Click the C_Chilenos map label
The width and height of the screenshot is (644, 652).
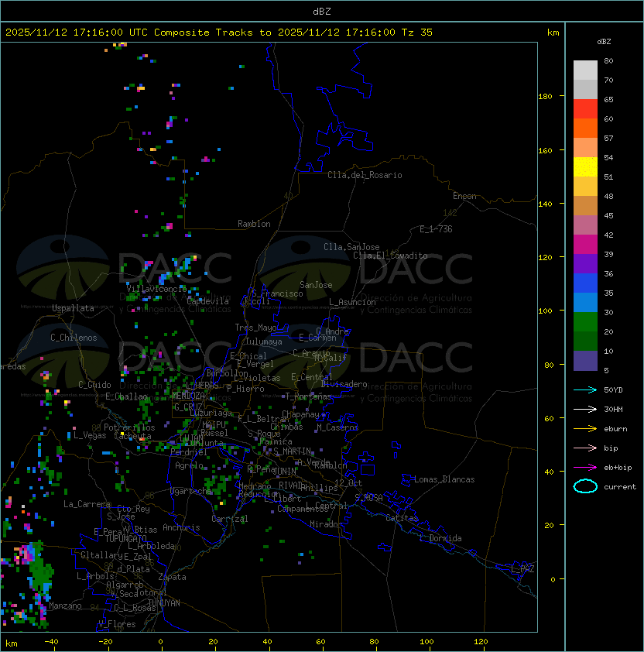click(x=74, y=338)
